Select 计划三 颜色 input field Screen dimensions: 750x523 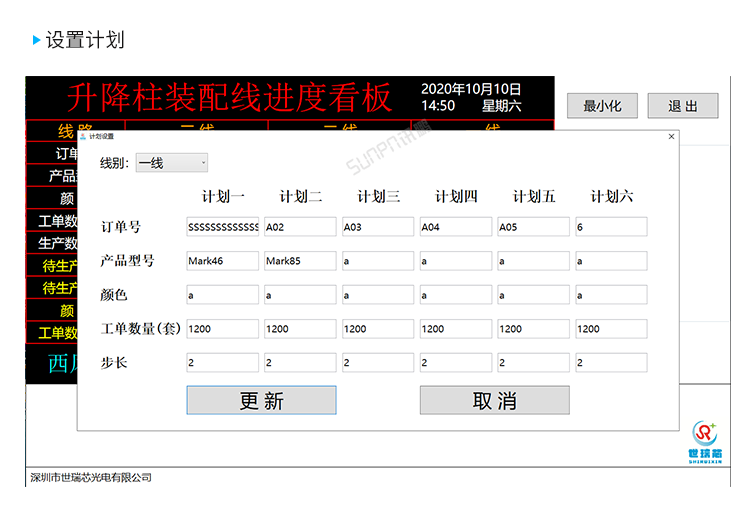(x=378, y=295)
